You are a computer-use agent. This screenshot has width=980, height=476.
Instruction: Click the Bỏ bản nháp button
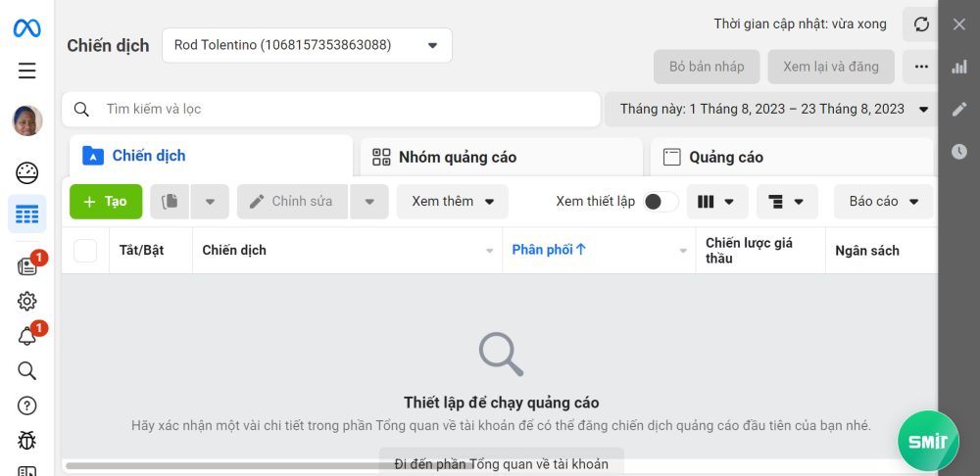[707, 67]
